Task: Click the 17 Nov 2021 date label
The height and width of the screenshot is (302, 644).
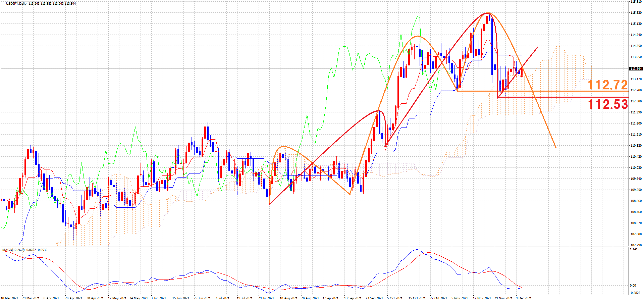Action: tap(482, 298)
